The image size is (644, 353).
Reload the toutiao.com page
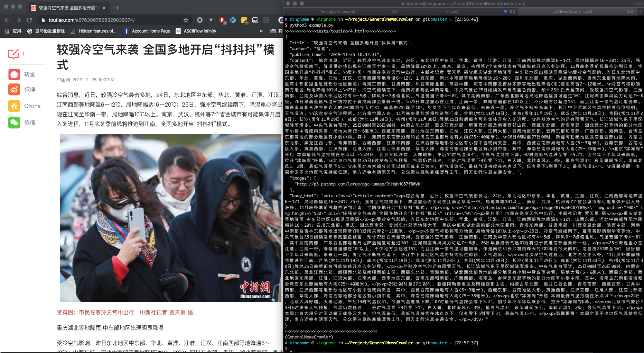tap(29, 20)
